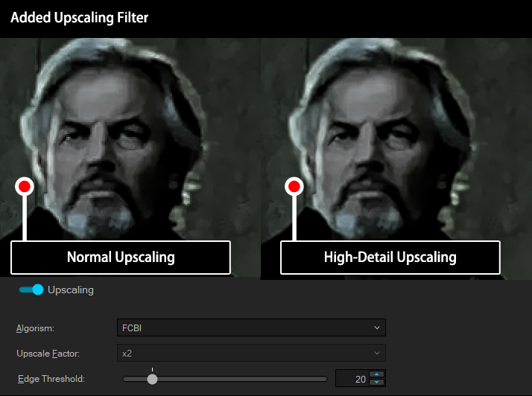Click the Upscaling label next to toggle
The image size is (532, 396).
pyautogui.click(x=71, y=290)
